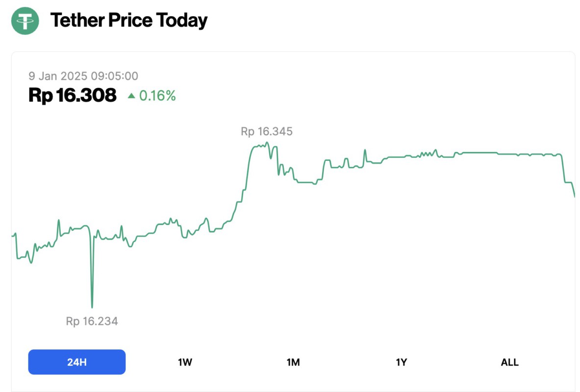Image resolution: width=580 pixels, height=392 pixels.
Task: Select the 1Y timeframe
Action: click(401, 362)
